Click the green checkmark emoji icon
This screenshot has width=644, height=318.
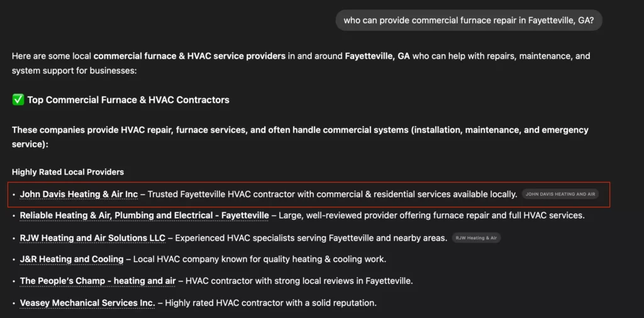[18, 99]
